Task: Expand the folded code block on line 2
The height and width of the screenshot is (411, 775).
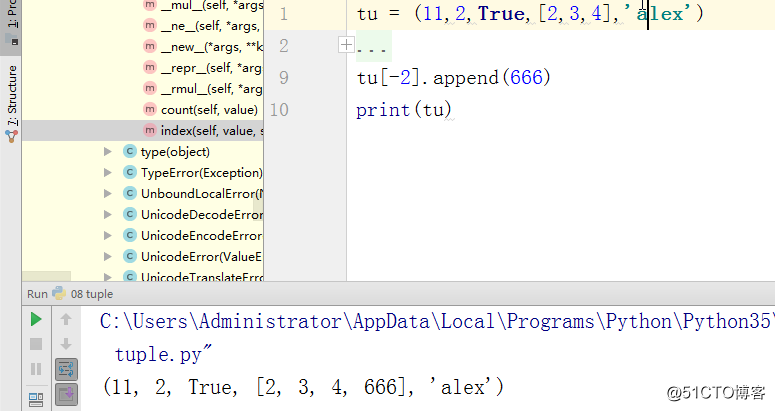Action: pos(346,45)
